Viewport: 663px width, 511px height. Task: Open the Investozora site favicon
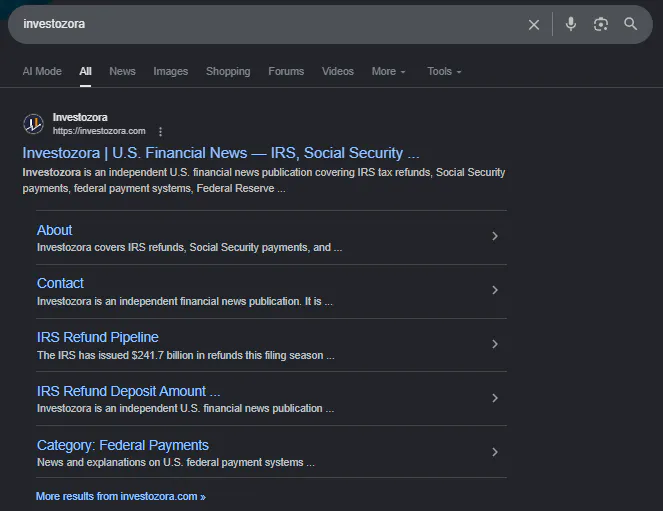tap(33, 124)
